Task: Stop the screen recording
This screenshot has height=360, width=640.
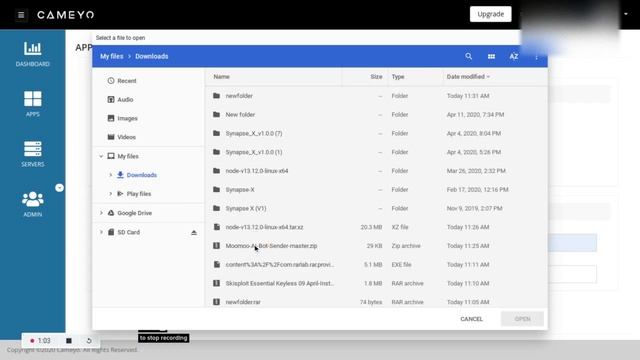Action: click(x=69, y=340)
